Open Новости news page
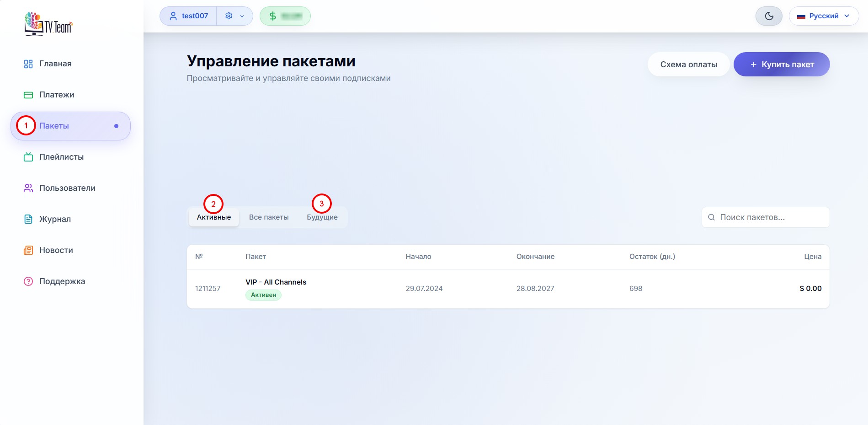The image size is (868, 425). click(56, 250)
